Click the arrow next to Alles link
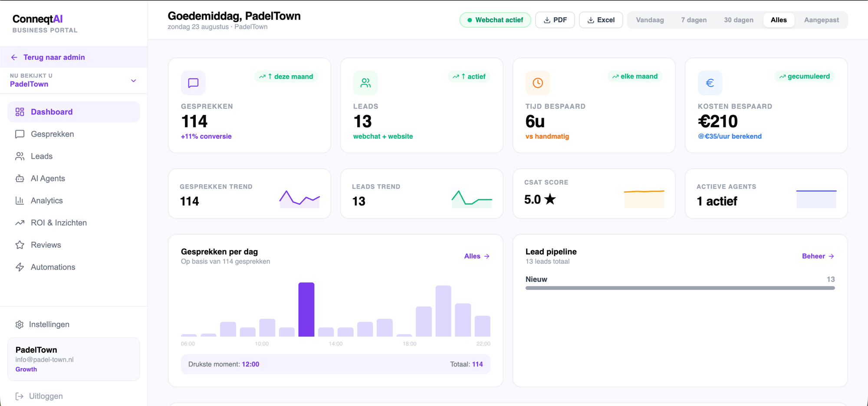Screen dimensions: 868x406 click(x=487, y=256)
